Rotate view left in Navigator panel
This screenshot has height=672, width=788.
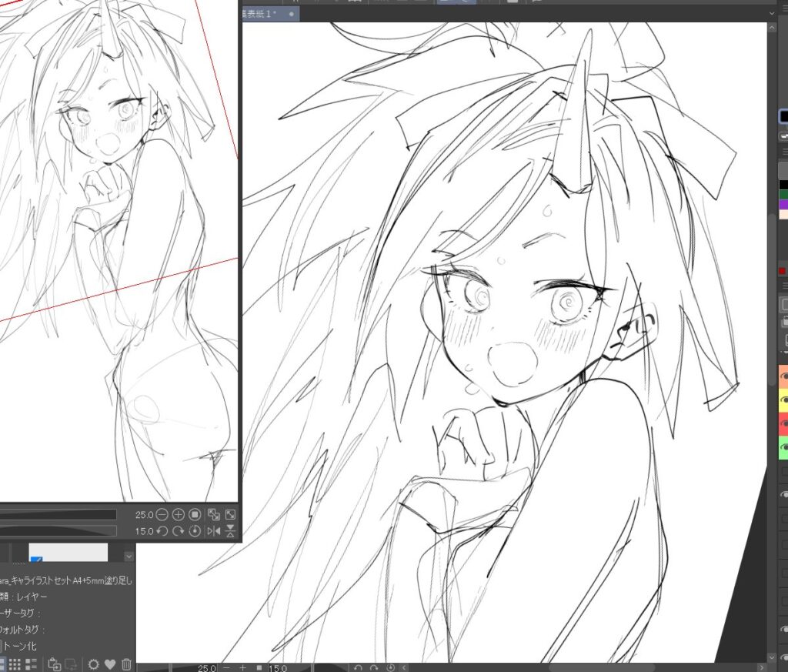(x=162, y=531)
